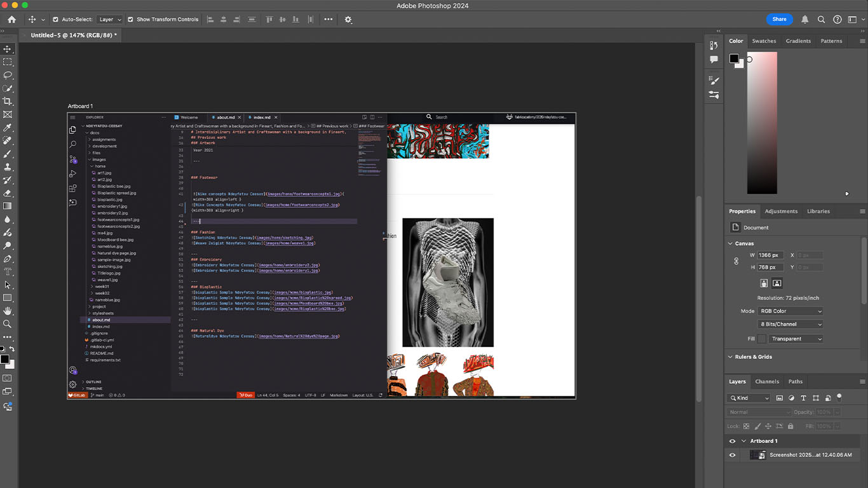
Task: Pick the Hand tool
Action: 8,311
